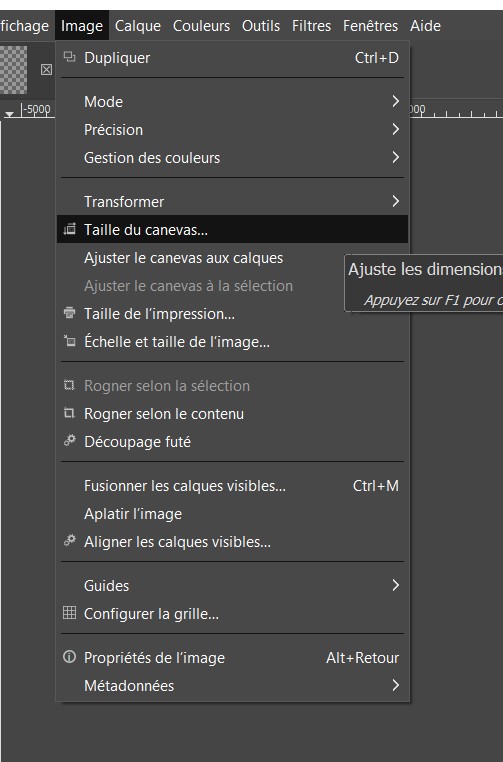503x762 pixels.
Task: Click the grid icon beside Configurer la grille
Action: pos(69,613)
